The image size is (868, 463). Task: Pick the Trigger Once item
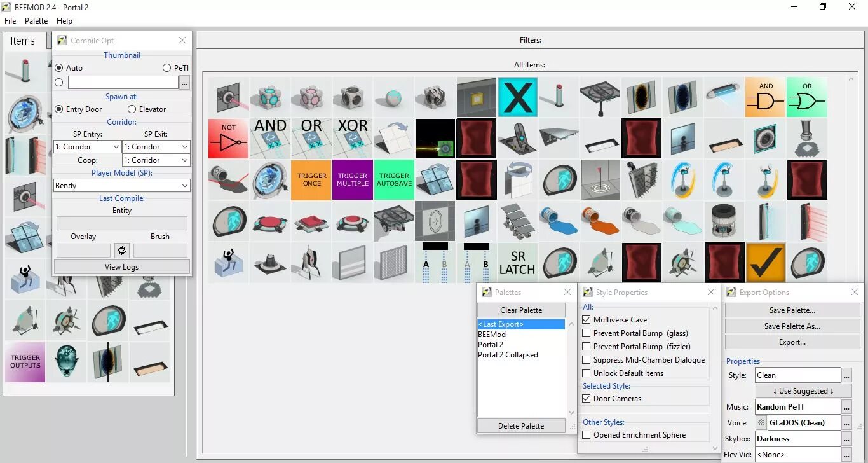tap(311, 180)
